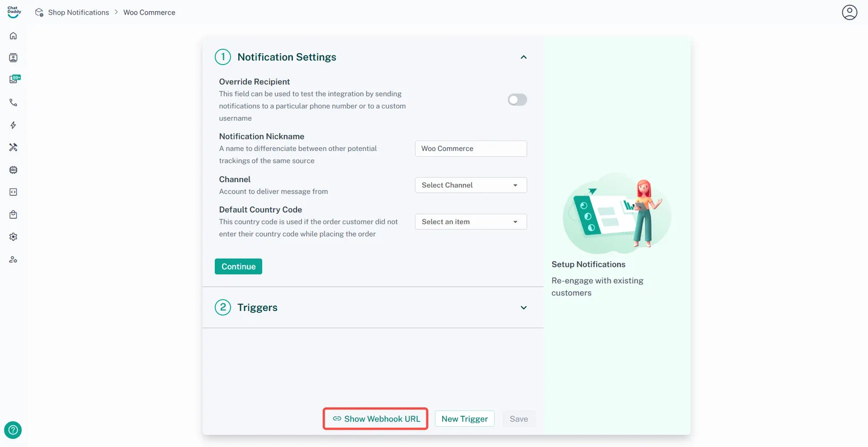Go to Shop Notifications breadcrumb

78,12
